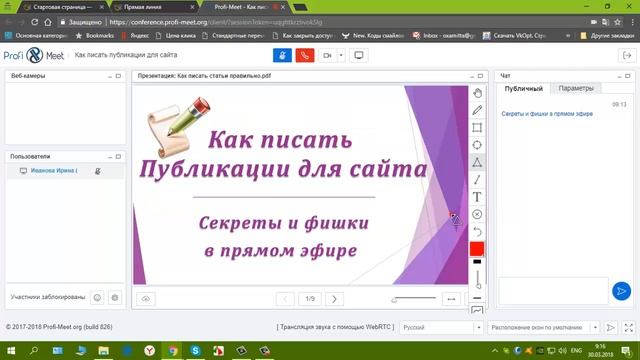Minimize the Веб-камеры panel
This screenshot has height=360, width=640.
pos(110,76)
